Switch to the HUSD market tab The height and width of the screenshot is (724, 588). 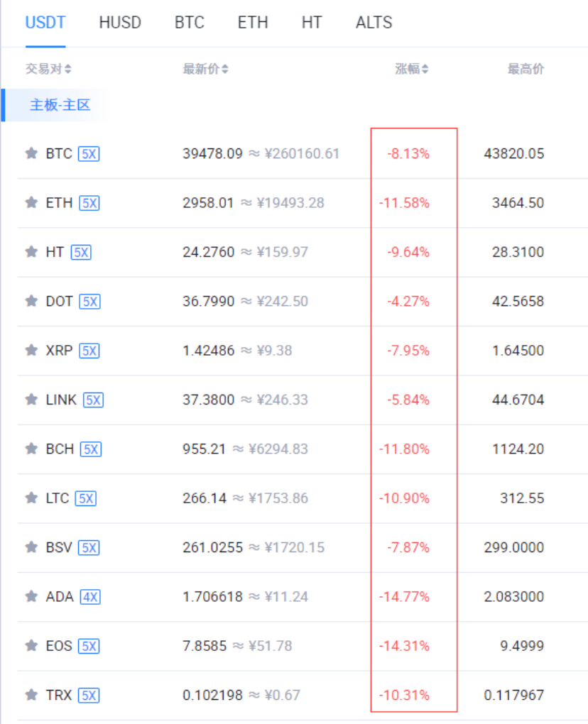[120, 23]
